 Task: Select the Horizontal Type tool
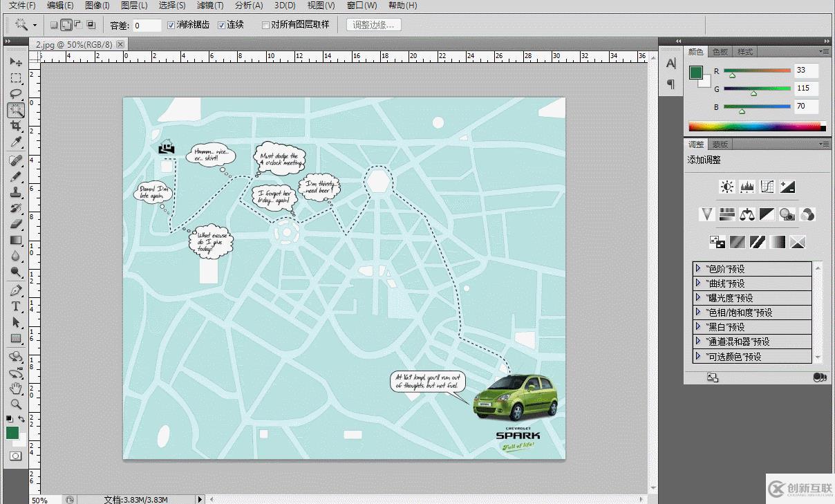coord(16,306)
